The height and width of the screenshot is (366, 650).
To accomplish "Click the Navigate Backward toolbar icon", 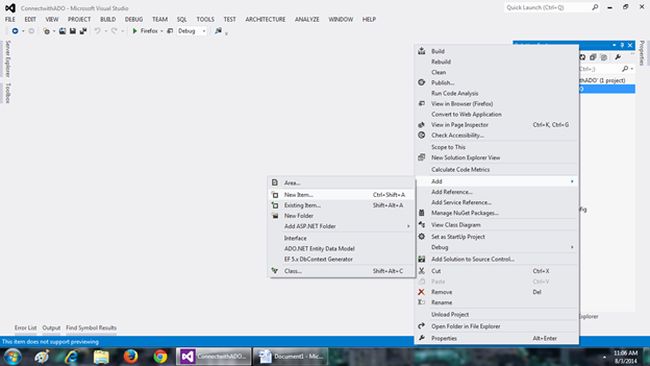I will (15, 31).
